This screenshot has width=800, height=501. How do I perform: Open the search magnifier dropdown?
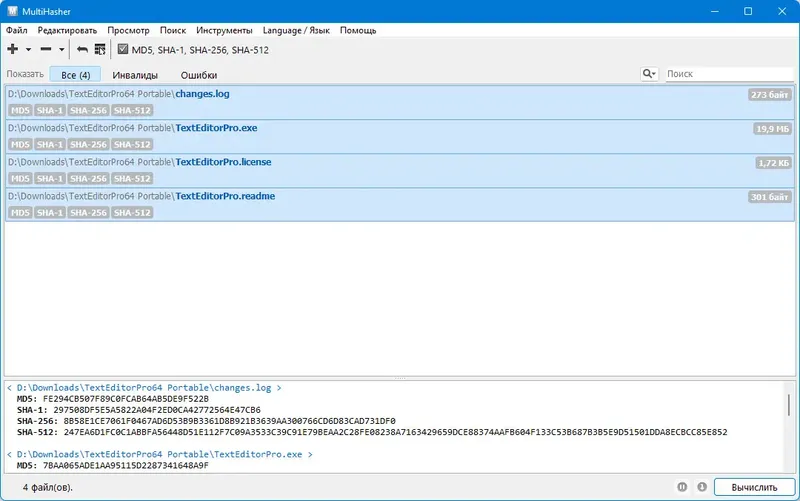649,74
